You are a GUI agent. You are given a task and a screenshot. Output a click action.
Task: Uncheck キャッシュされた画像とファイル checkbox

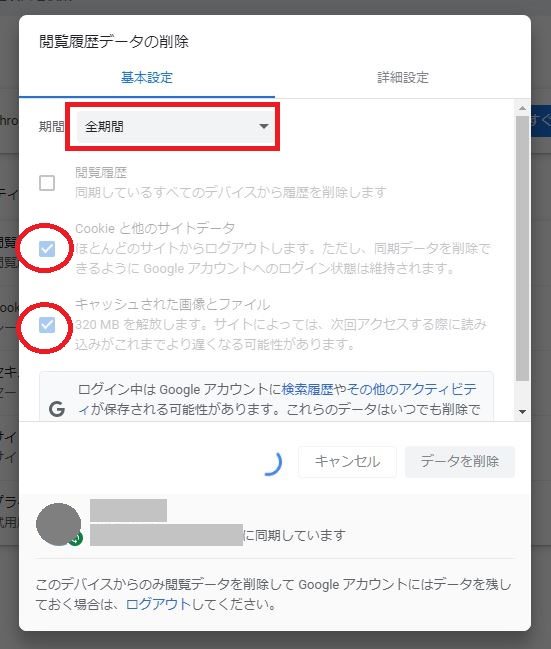[47, 325]
